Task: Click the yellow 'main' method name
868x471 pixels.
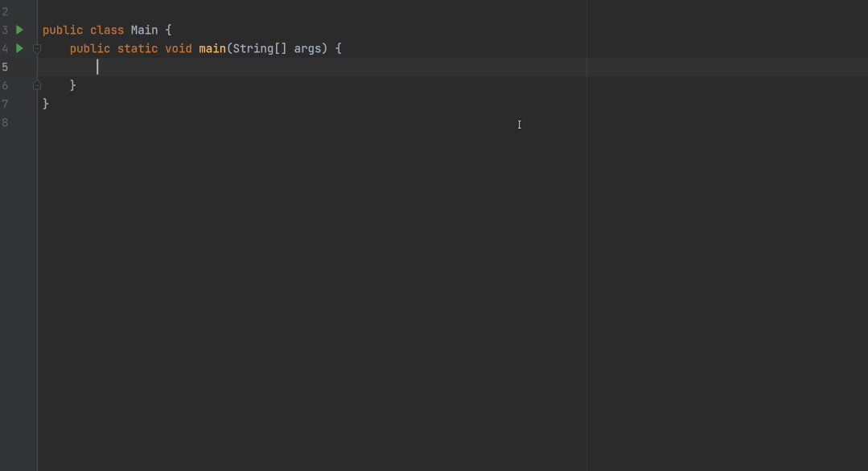Action: (x=212, y=48)
